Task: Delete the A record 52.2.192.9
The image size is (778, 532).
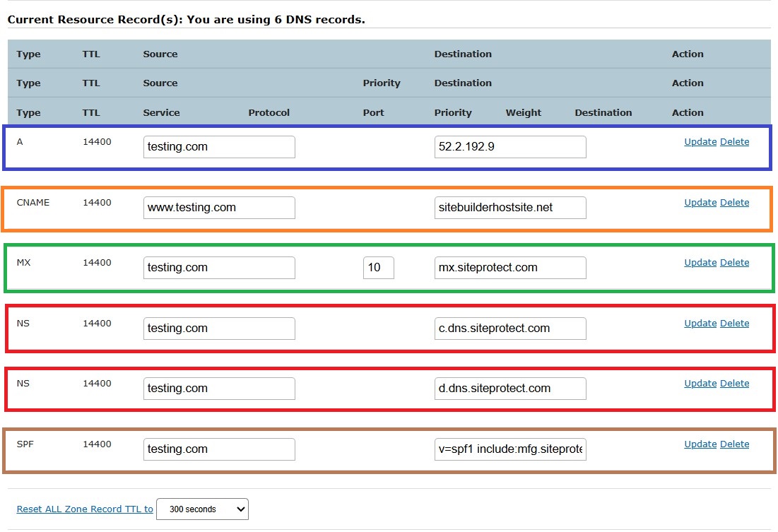Action: click(x=734, y=142)
